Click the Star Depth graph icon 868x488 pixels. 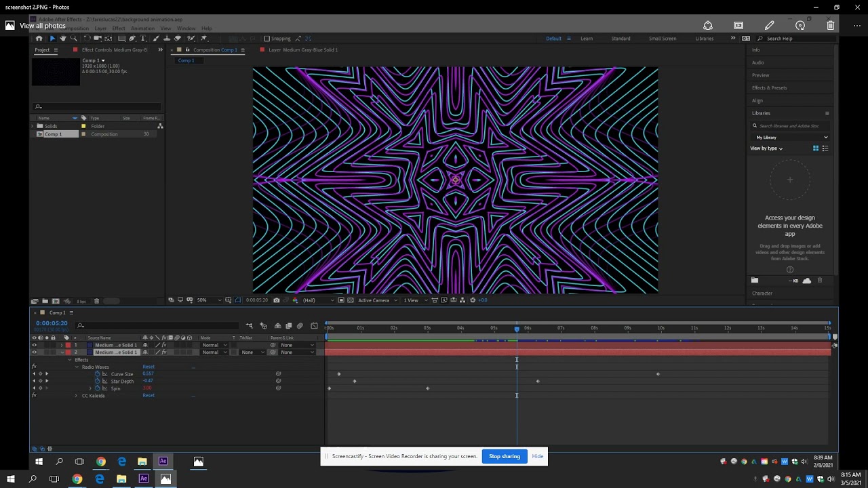[x=104, y=382]
